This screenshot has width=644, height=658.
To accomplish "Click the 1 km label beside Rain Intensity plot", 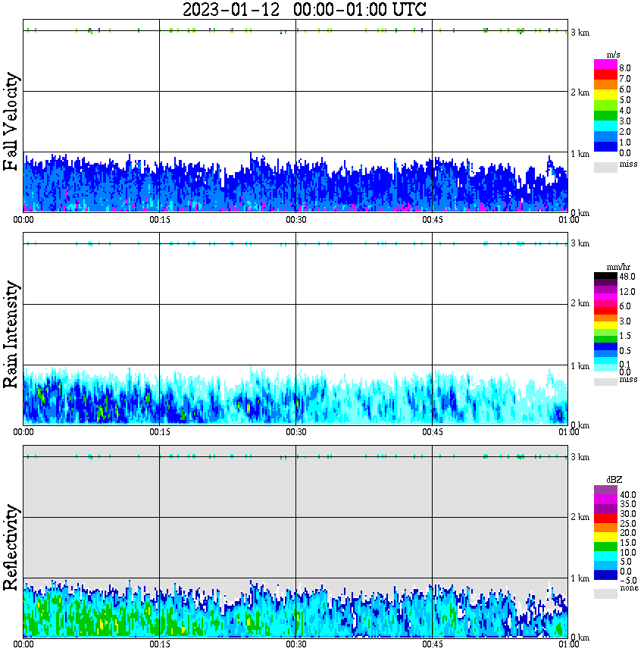I will click(580, 366).
